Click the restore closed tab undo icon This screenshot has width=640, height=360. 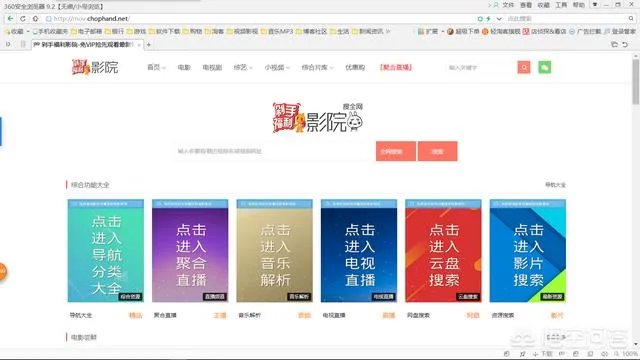[x=625, y=44]
